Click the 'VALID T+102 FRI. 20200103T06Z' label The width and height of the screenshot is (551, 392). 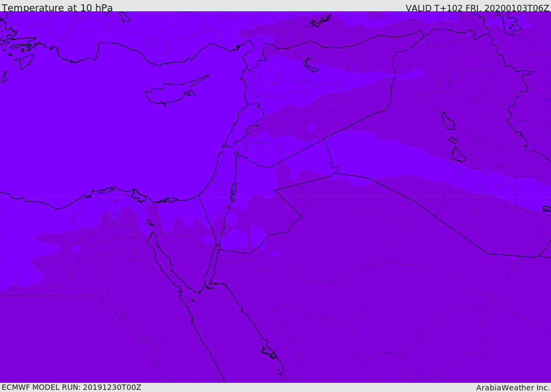click(x=477, y=8)
